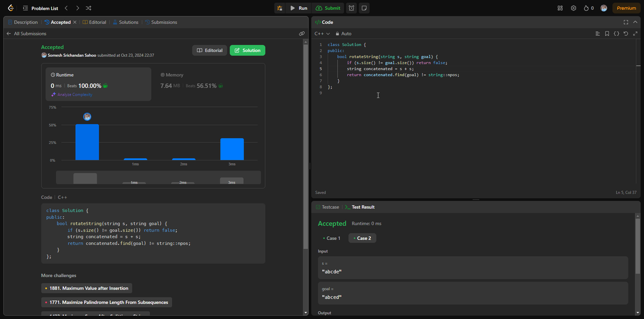Image resolution: width=644 pixels, height=319 pixels.
Task: Collapse the Code panel chevron
Action: click(x=635, y=22)
